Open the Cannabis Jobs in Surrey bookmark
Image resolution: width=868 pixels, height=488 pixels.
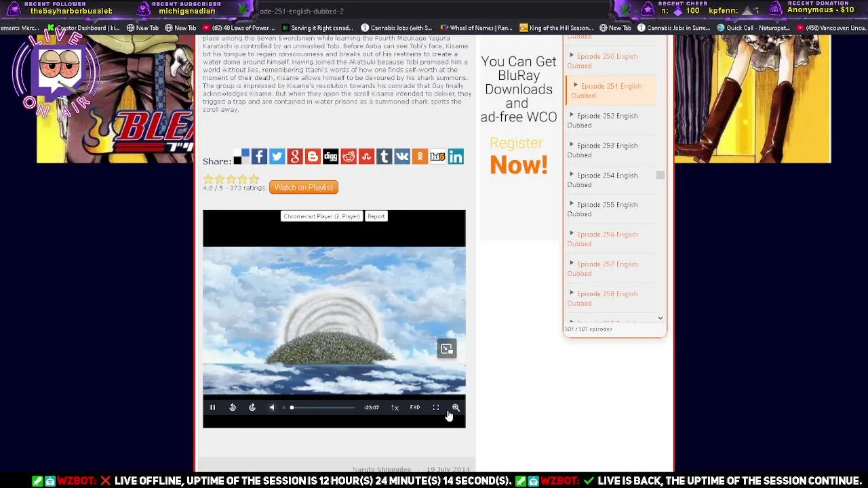[x=673, y=28]
